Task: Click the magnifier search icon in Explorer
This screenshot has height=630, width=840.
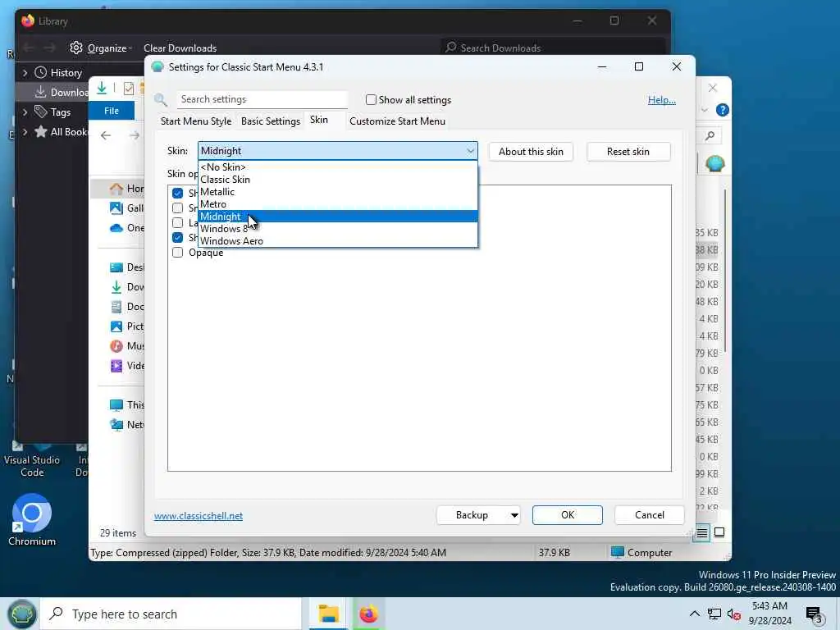Action: pyautogui.click(x=710, y=136)
